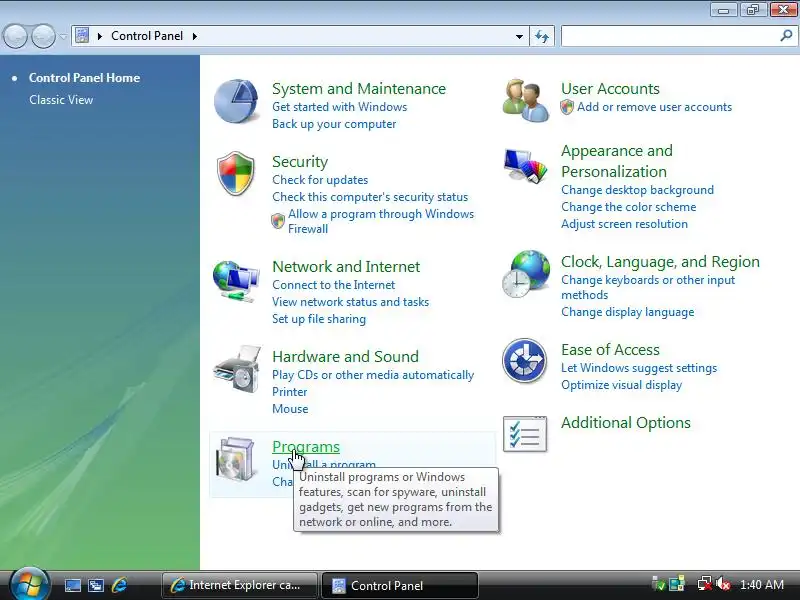Open the User Accounts heading

tap(610, 88)
